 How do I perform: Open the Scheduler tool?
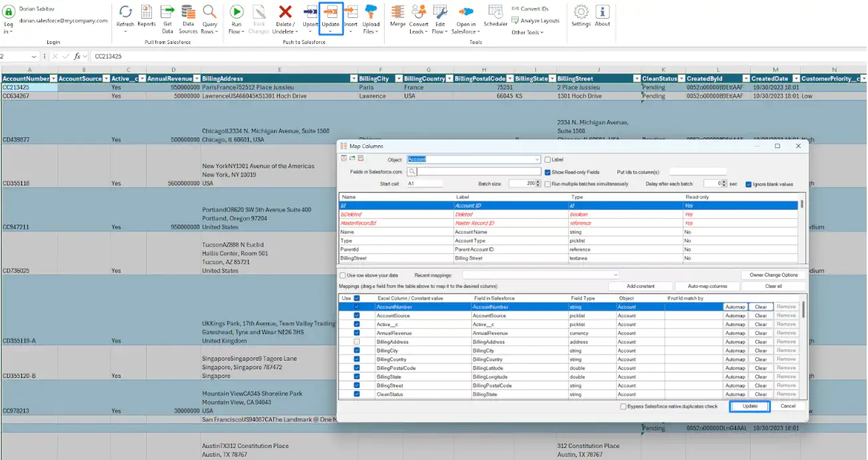coord(495,16)
